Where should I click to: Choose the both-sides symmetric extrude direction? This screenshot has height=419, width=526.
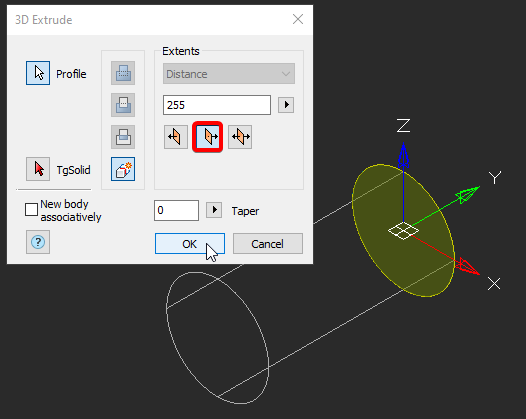tap(240, 137)
